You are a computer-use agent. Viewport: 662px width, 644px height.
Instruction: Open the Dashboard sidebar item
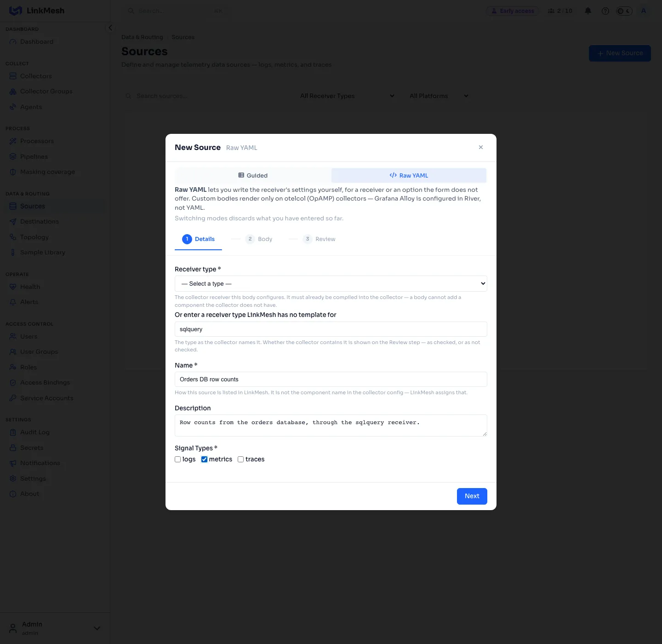(55, 41)
